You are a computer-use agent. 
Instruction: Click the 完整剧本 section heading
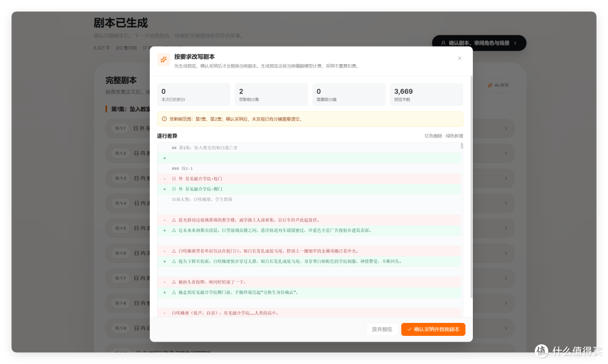coord(121,80)
